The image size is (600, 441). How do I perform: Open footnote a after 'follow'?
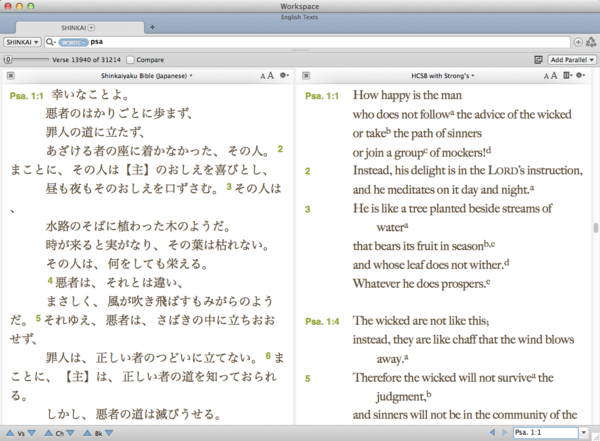coord(452,112)
